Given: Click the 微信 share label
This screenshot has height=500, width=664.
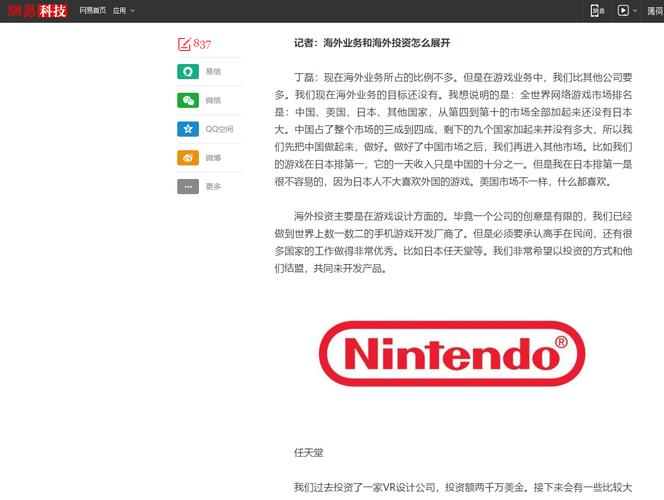Looking at the screenshot, I should tap(213, 100).
